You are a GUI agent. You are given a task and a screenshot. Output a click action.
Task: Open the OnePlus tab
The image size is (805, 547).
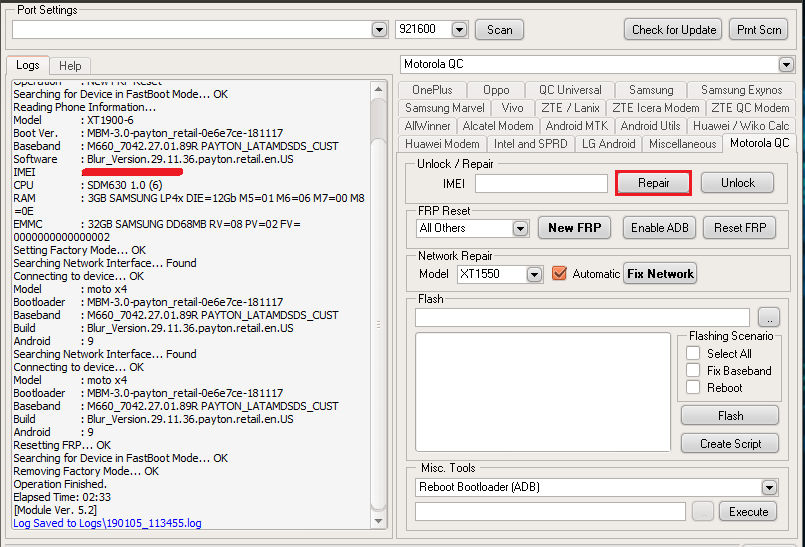tap(432, 90)
